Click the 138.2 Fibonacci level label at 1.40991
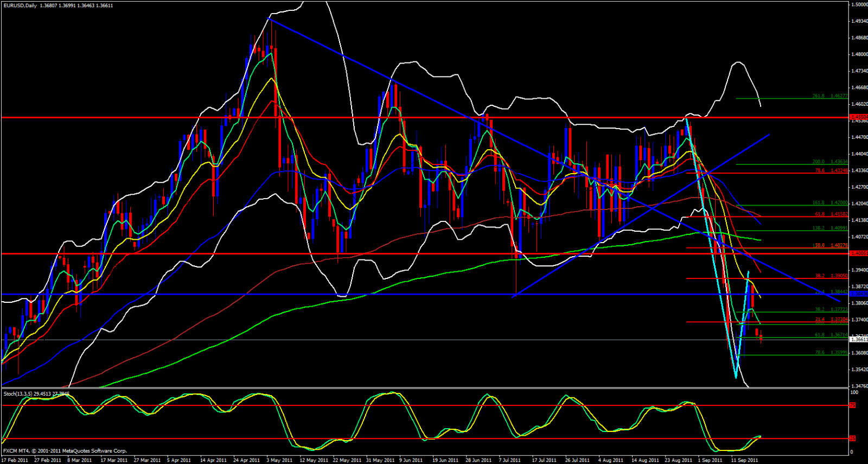 (829, 228)
